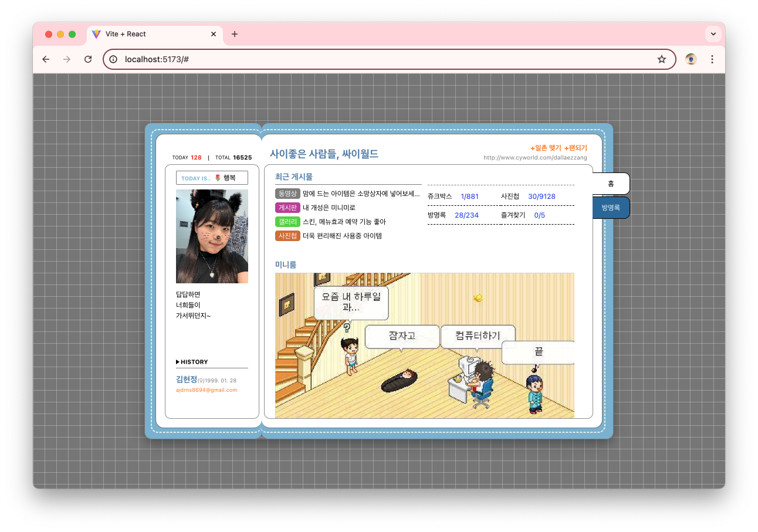Click the 게시판 category badge
Image resolution: width=758 pixels, height=532 pixels.
click(x=287, y=208)
